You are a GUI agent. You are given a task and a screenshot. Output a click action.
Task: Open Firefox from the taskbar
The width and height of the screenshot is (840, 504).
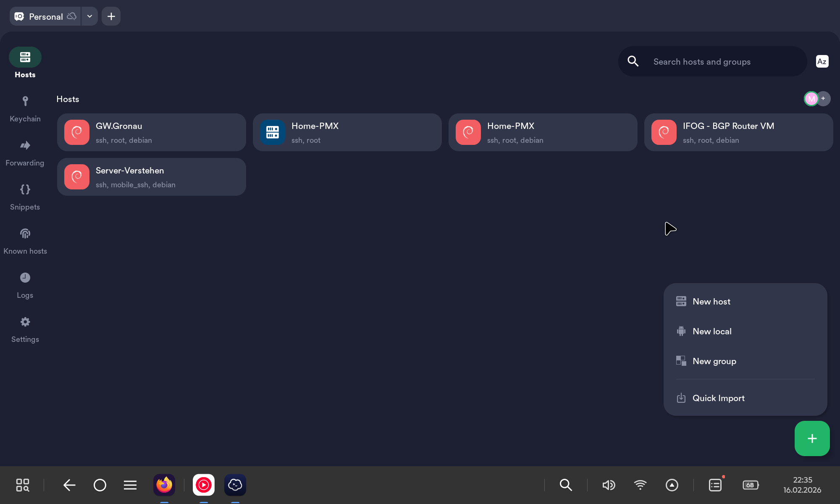coord(164,485)
